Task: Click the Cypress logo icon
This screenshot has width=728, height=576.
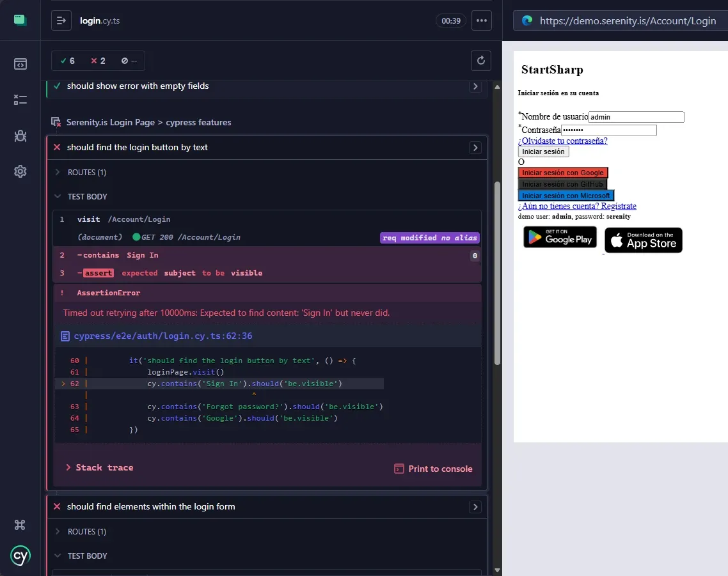Action: (20, 556)
